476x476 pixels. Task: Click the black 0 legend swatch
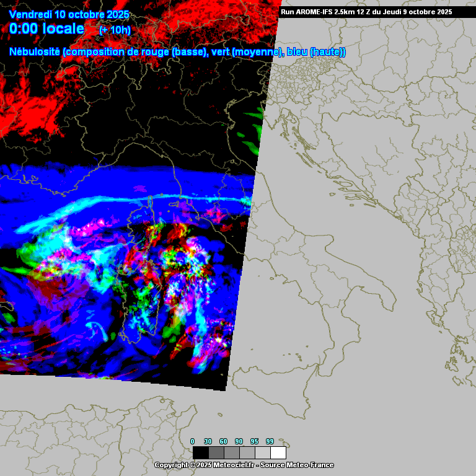[200, 452]
